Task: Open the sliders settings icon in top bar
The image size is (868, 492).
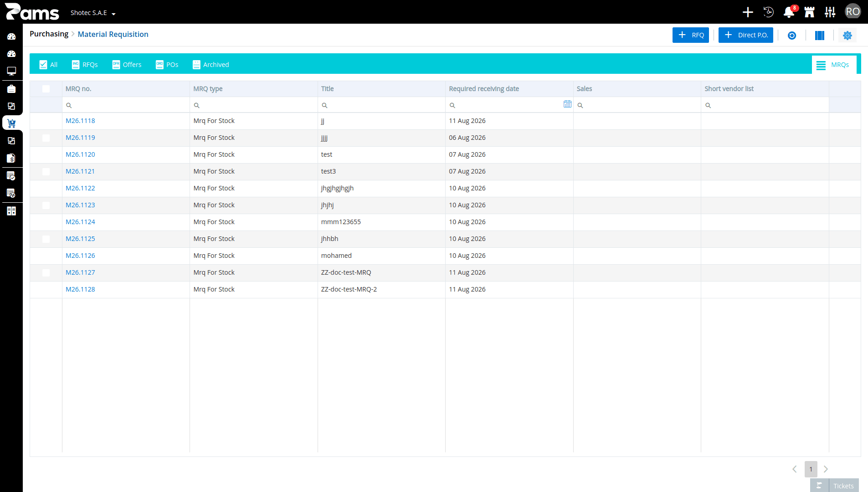Action: [830, 12]
